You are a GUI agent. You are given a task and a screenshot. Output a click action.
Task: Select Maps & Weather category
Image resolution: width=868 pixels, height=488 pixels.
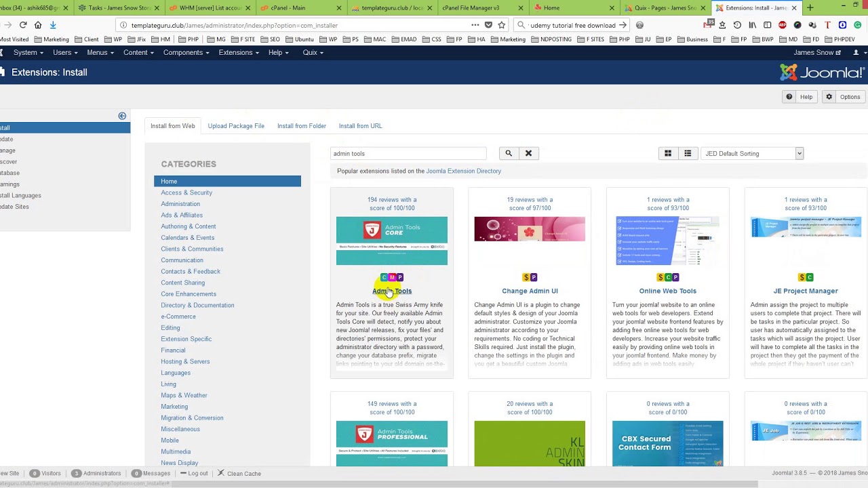[x=184, y=395]
